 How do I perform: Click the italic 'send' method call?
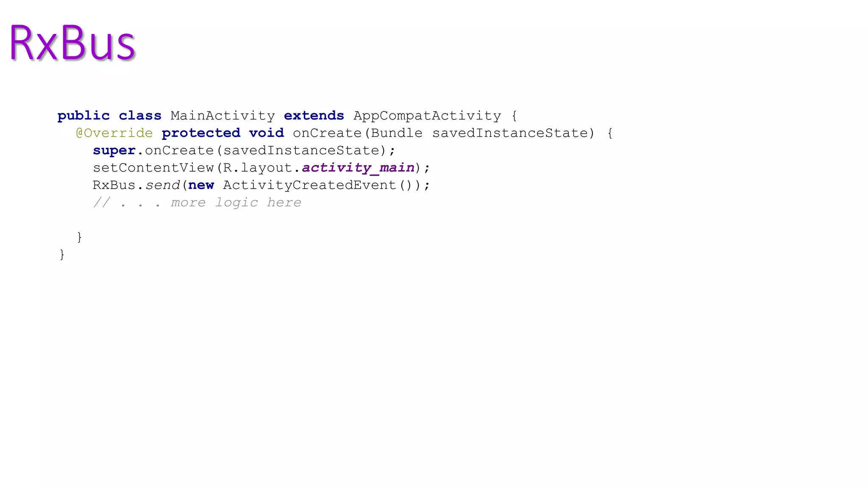point(163,185)
